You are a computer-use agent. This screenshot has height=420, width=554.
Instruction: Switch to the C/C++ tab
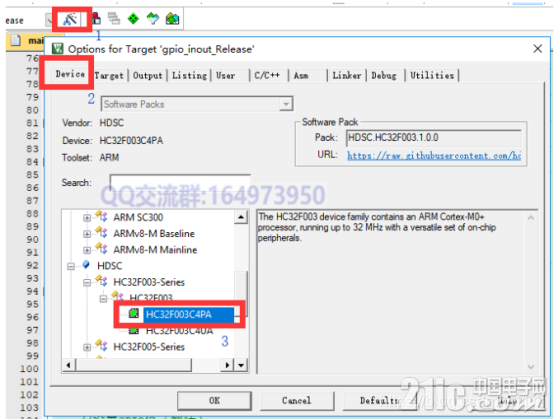267,75
